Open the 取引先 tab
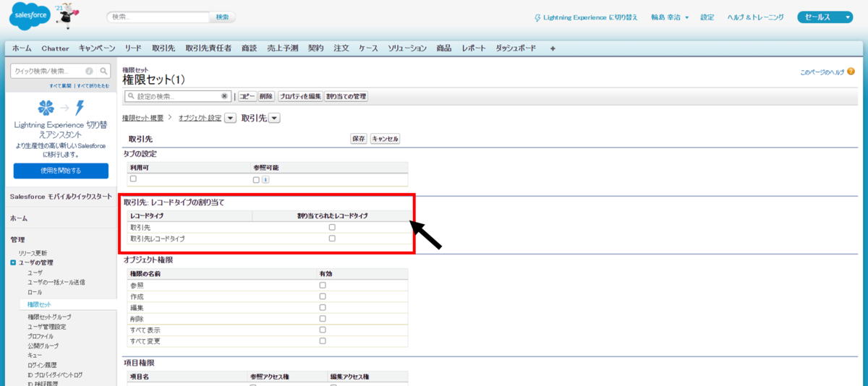 163,48
